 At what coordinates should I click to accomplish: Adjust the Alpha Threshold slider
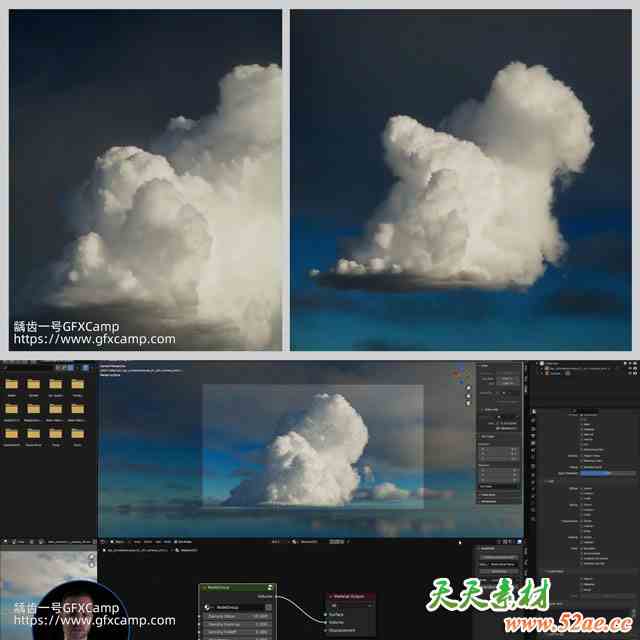click(608, 473)
